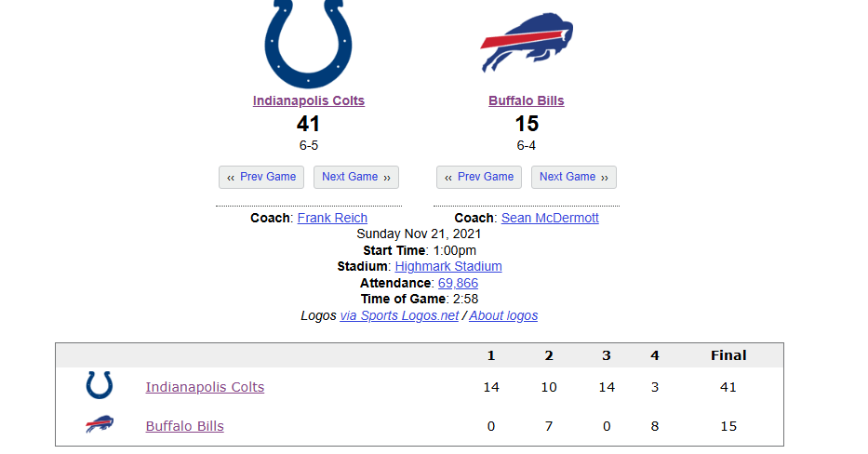Visit the 'via Sports Logos.net' link
Screen dimensions: 868x454
coord(399,315)
